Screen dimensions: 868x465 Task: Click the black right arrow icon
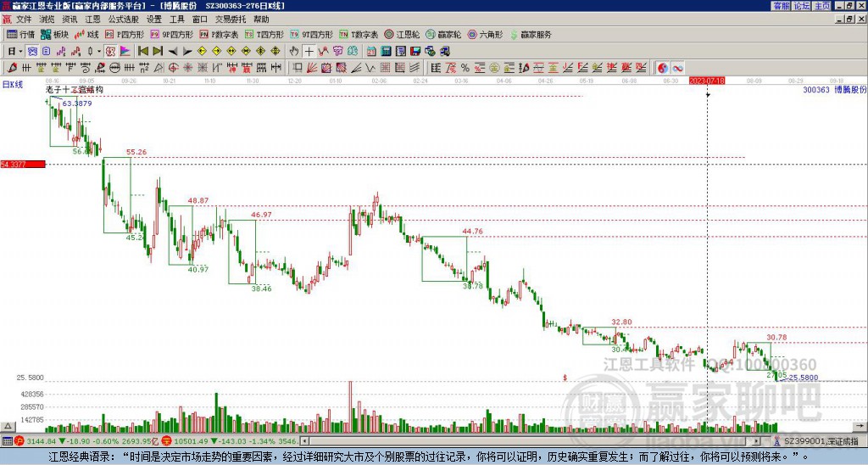coord(187,52)
